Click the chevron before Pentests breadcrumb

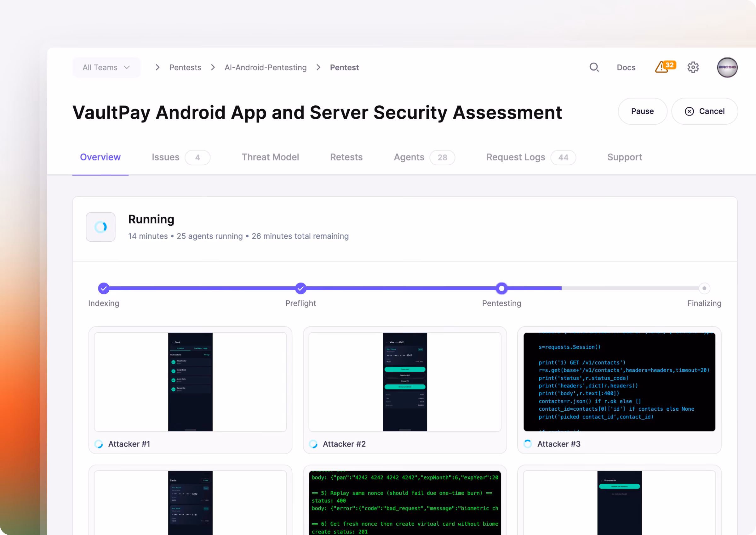coord(157,68)
